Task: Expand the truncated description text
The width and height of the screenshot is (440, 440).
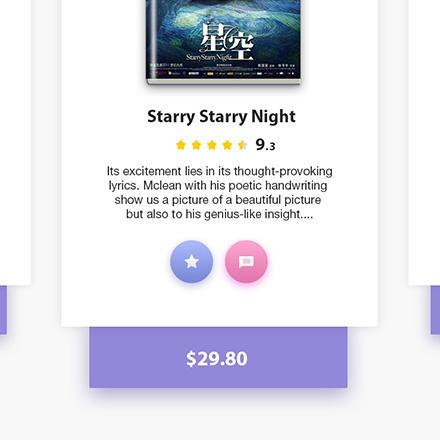Action: tap(220, 193)
